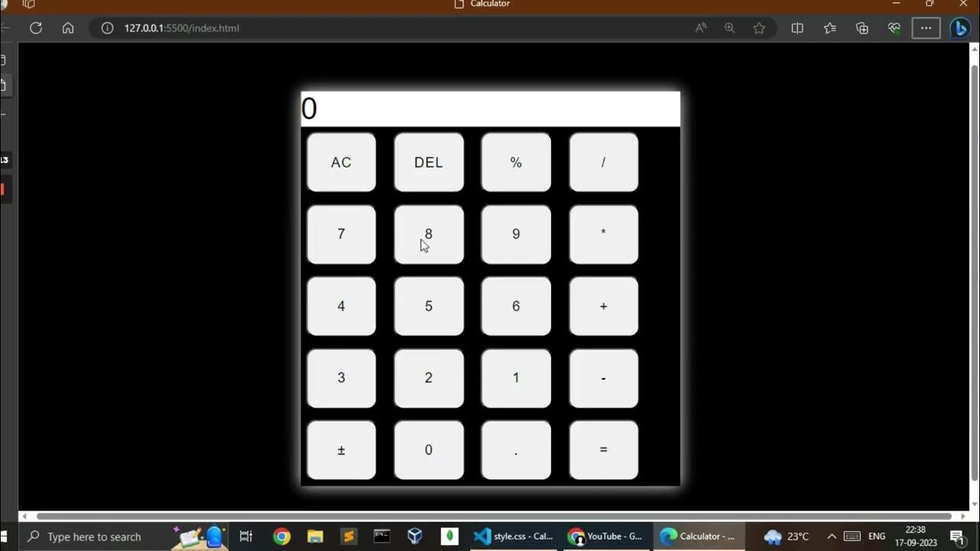Screen dimensions: 980x551
Task: Tap the 2 key
Action: pos(429,378)
